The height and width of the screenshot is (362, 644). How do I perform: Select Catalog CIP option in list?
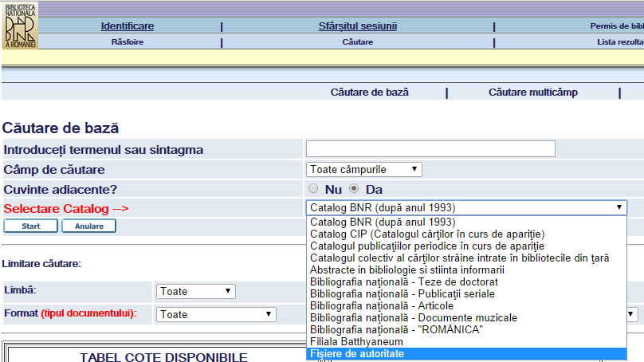[x=427, y=234]
